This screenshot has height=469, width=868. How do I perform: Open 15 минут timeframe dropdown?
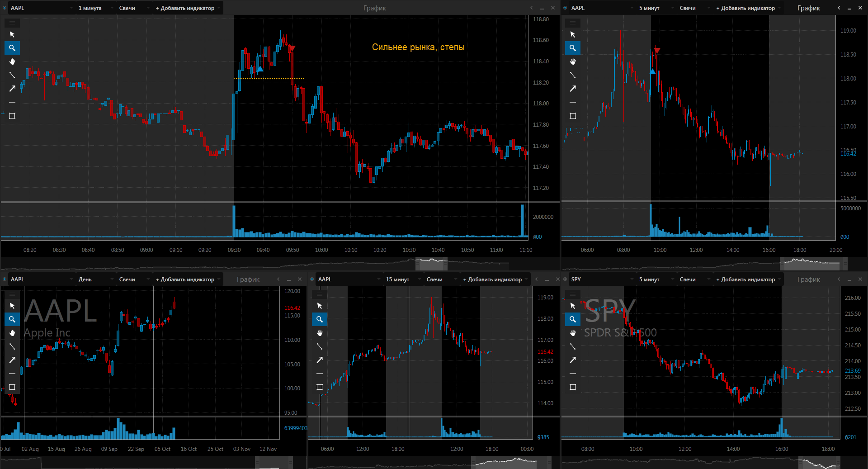(403, 280)
